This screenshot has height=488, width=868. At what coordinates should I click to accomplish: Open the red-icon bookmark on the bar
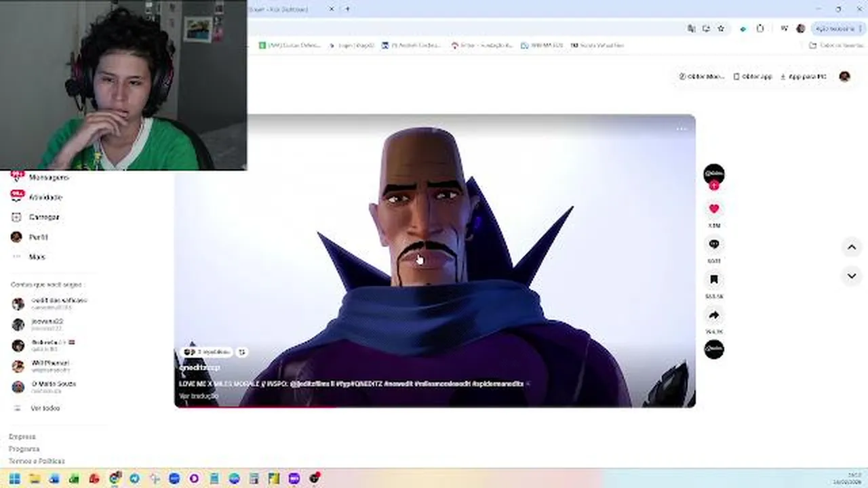click(x=482, y=45)
